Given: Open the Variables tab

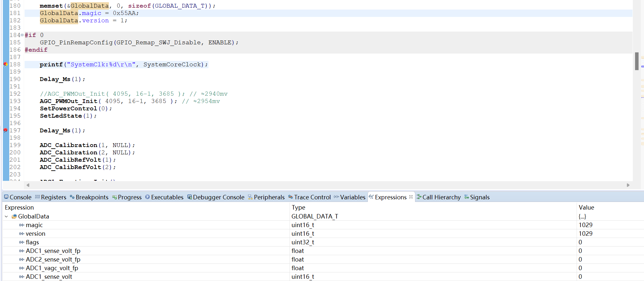Looking at the screenshot, I should click(x=350, y=197).
